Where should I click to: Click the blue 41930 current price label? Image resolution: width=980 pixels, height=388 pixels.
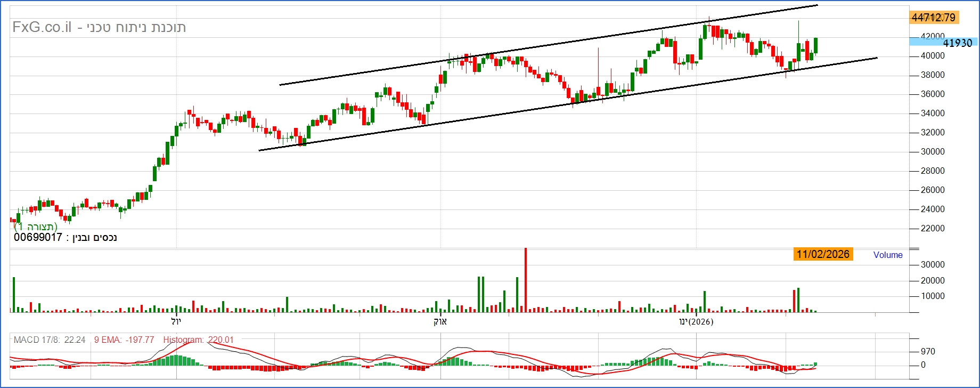(x=943, y=43)
